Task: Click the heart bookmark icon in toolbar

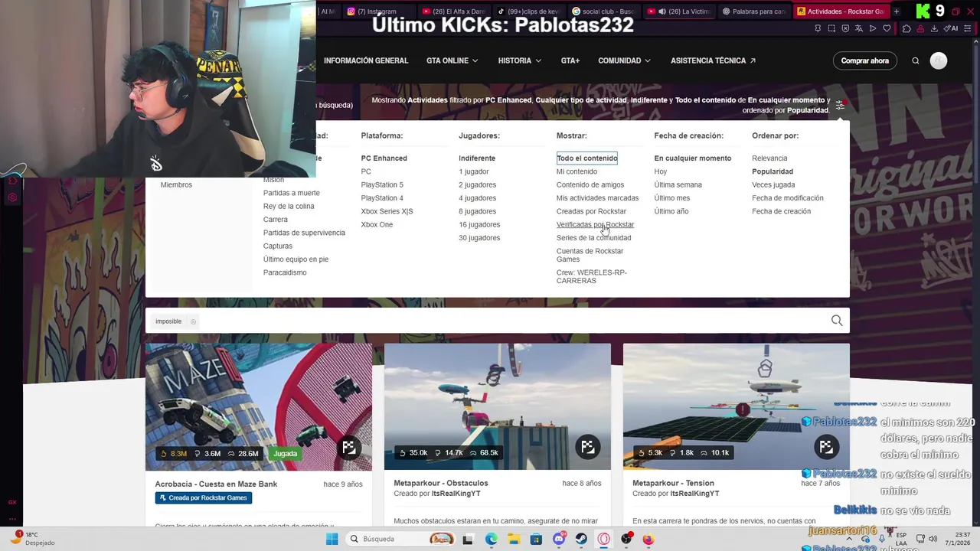Action: point(887,28)
